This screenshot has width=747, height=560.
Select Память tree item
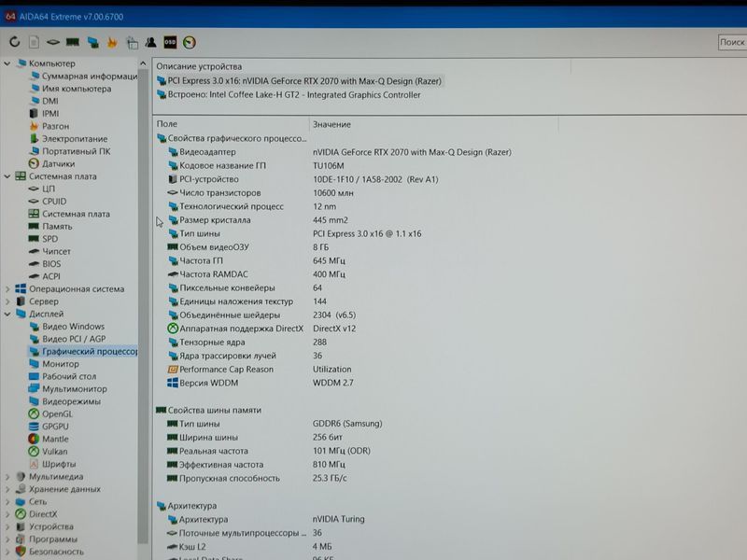[x=50, y=226]
